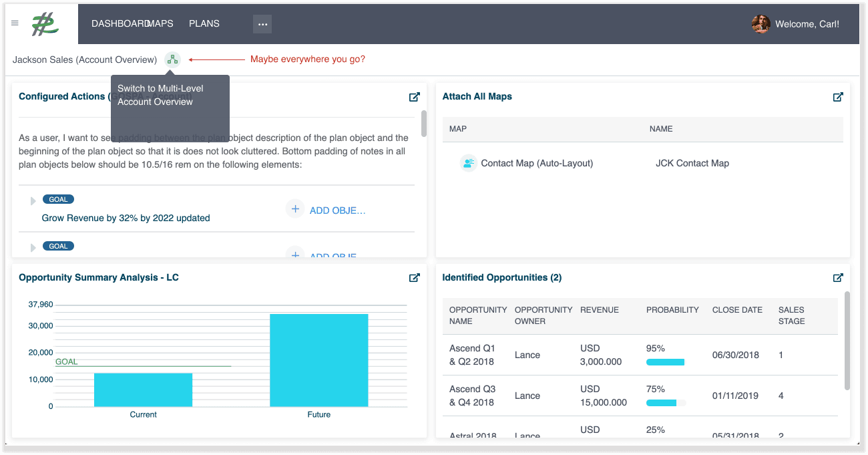
Task: Click the Future bar in the chart
Action: [319, 360]
